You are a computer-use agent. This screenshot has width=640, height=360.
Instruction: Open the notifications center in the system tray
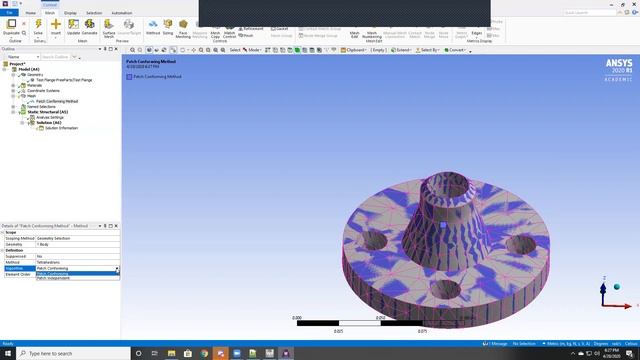pos(629,353)
